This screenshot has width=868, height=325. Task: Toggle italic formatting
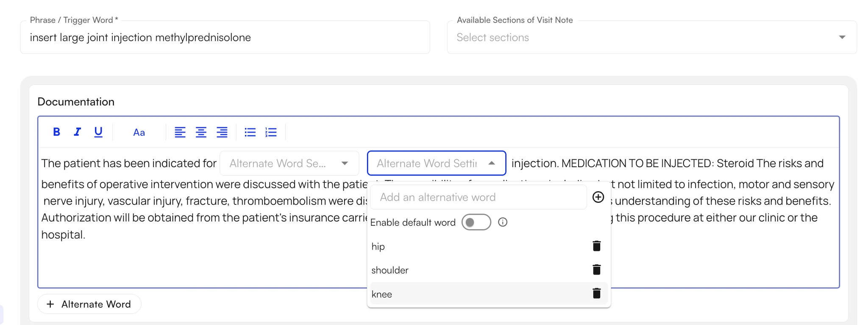[77, 132]
